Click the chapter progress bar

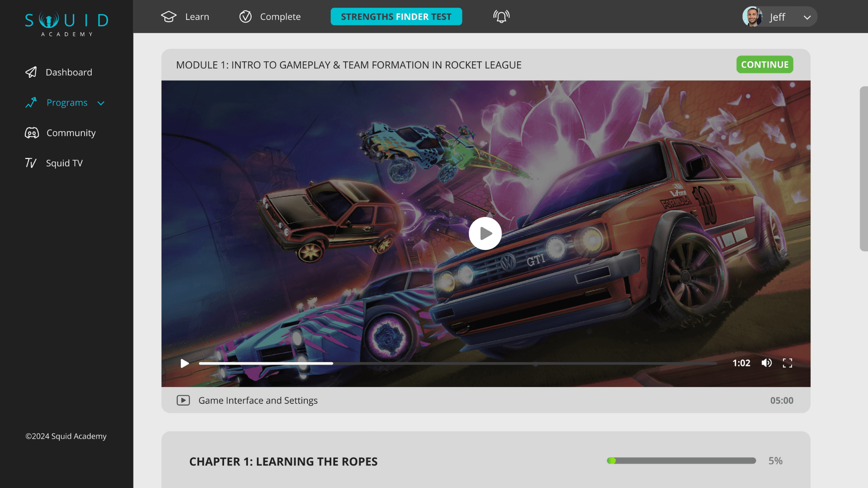[681, 460]
